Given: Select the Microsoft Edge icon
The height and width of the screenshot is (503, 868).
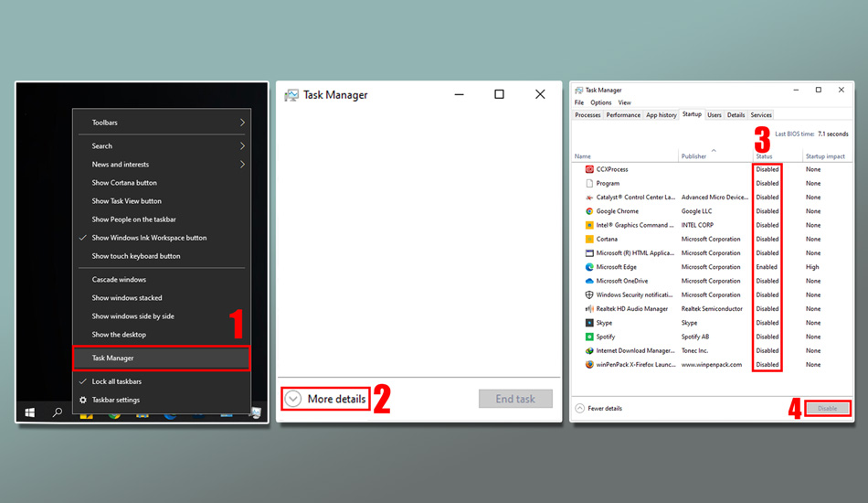Looking at the screenshot, I should tap(589, 266).
